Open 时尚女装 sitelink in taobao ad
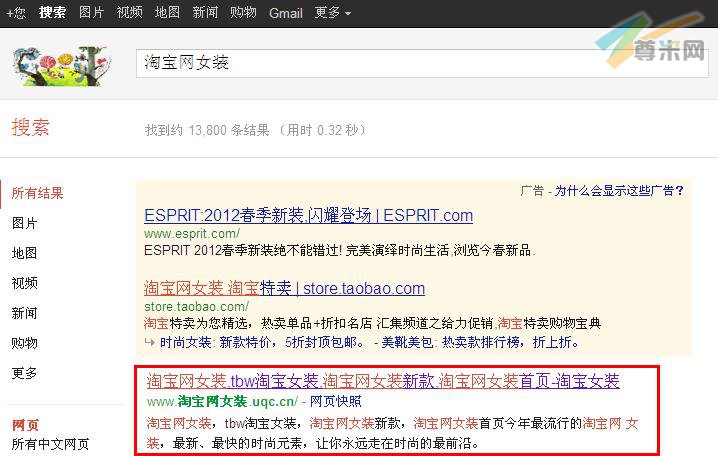Image resolution: width=718 pixels, height=456 pixels. [185, 342]
